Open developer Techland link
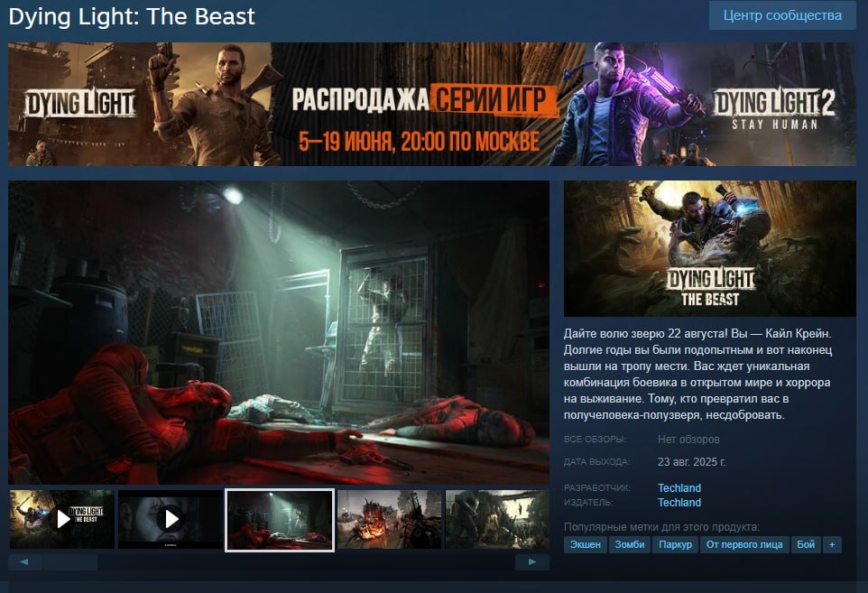 [x=679, y=487]
